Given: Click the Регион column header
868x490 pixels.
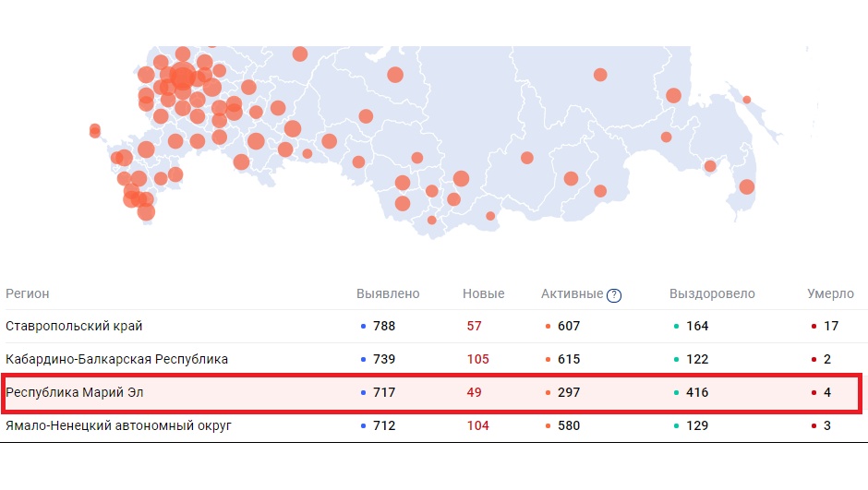Looking at the screenshot, I should [x=28, y=294].
